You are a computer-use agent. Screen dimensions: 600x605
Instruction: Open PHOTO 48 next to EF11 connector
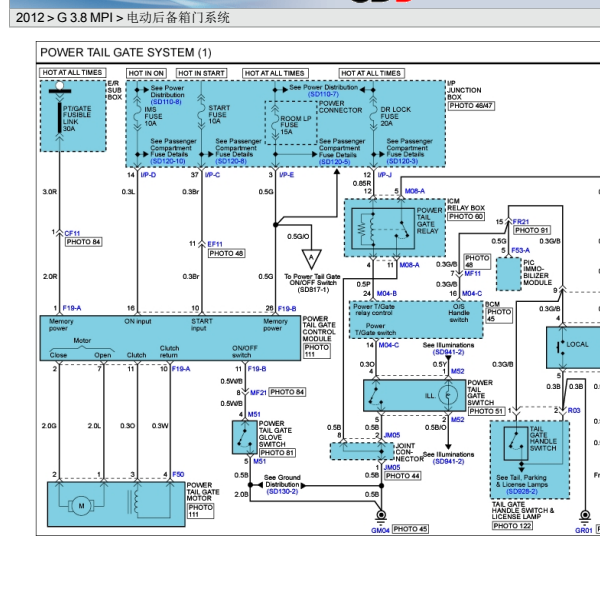click(226, 253)
